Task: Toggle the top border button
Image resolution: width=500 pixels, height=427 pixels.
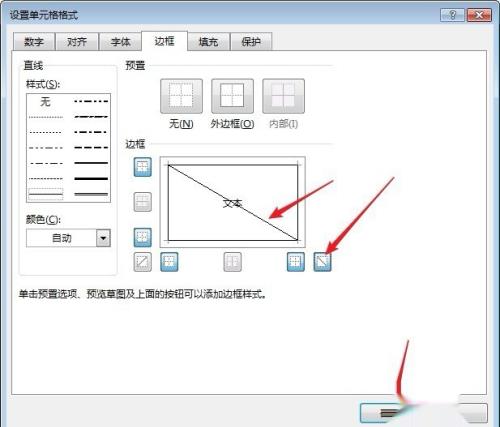Action: [x=143, y=167]
